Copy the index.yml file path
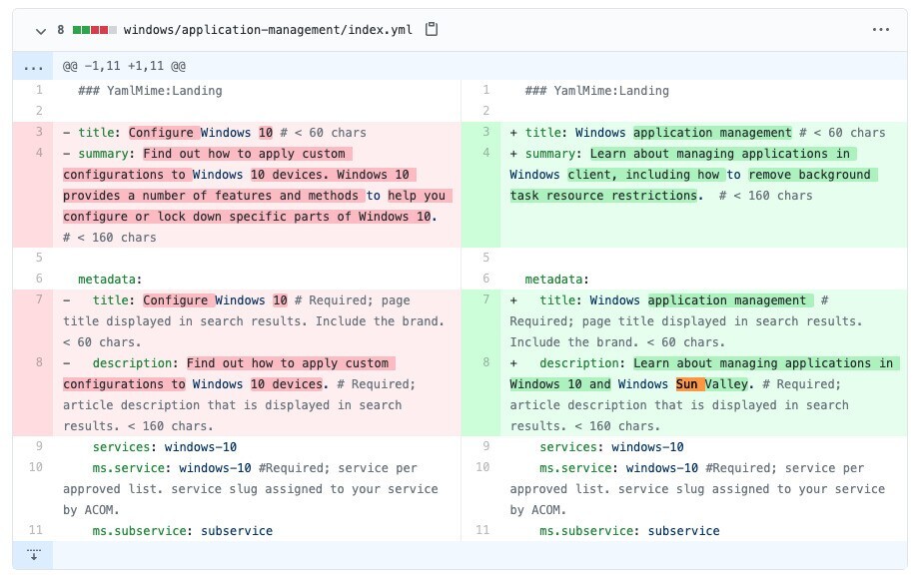924x581 pixels. [432, 30]
